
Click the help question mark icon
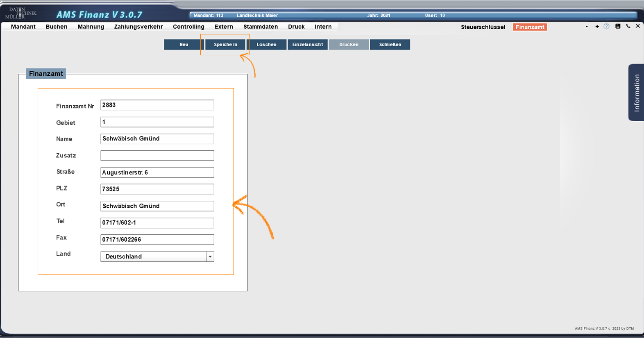(606, 26)
